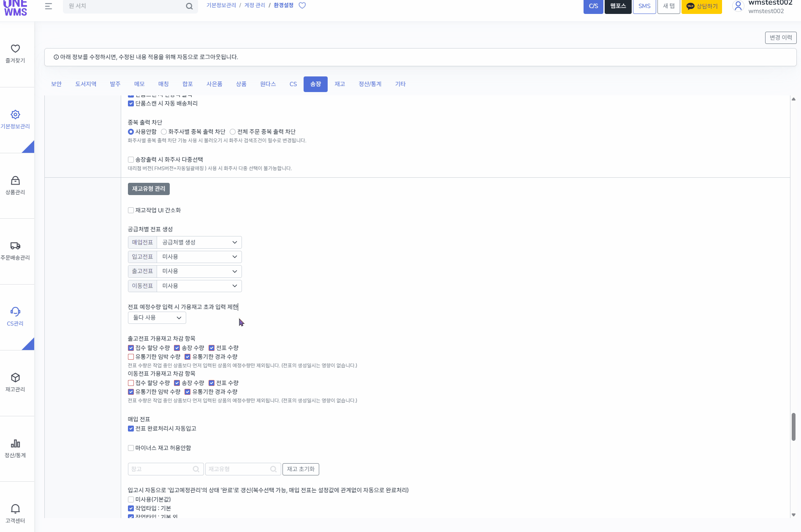
Task: Toggle the hamburger menu icon
Action: (x=49, y=6)
